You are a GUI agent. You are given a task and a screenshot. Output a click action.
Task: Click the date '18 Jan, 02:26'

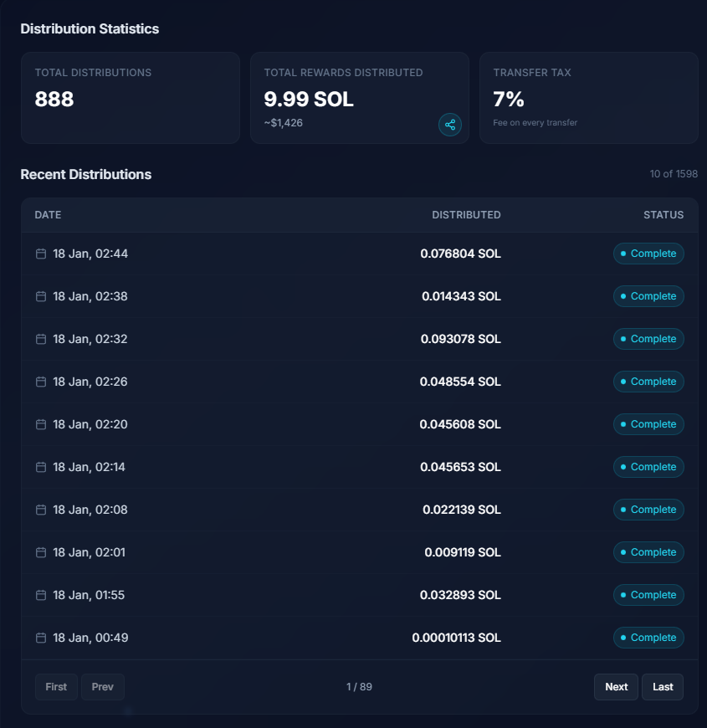tap(90, 382)
